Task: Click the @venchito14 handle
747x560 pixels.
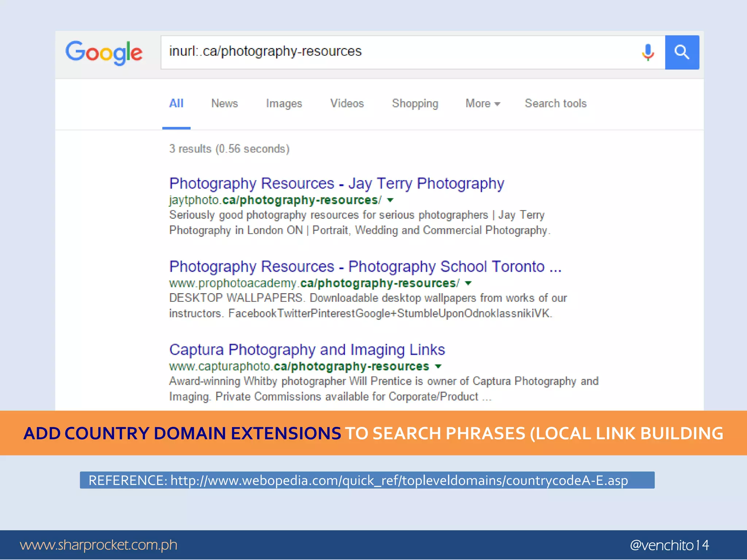Action: point(669,545)
